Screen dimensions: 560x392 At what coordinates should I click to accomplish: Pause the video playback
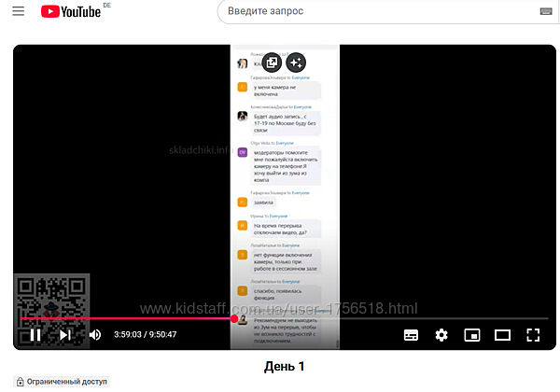[35, 334]
